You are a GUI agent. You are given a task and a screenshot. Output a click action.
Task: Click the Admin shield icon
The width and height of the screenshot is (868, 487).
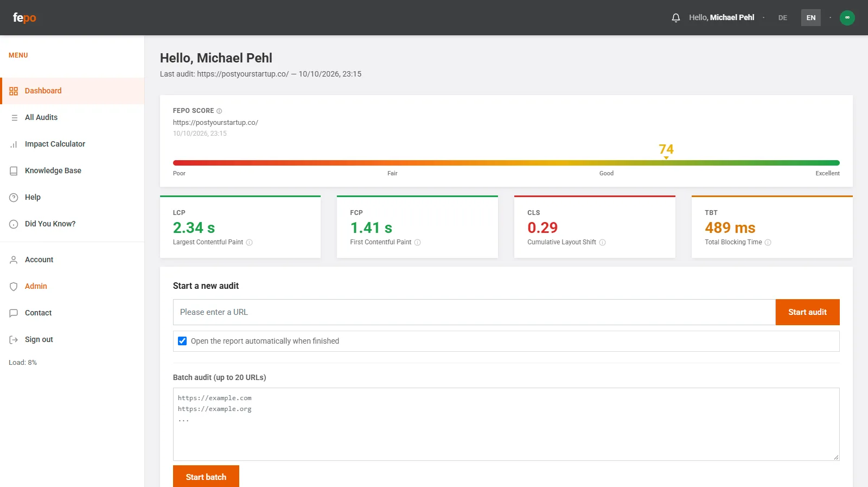(14, 287)
